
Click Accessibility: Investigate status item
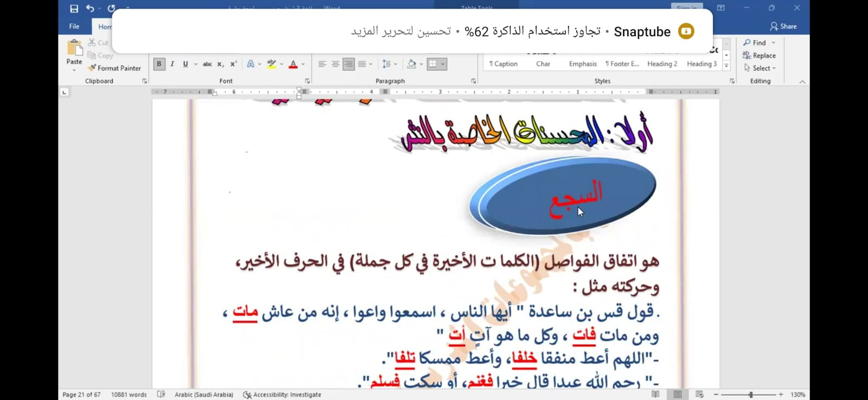[x=282, y=395]
